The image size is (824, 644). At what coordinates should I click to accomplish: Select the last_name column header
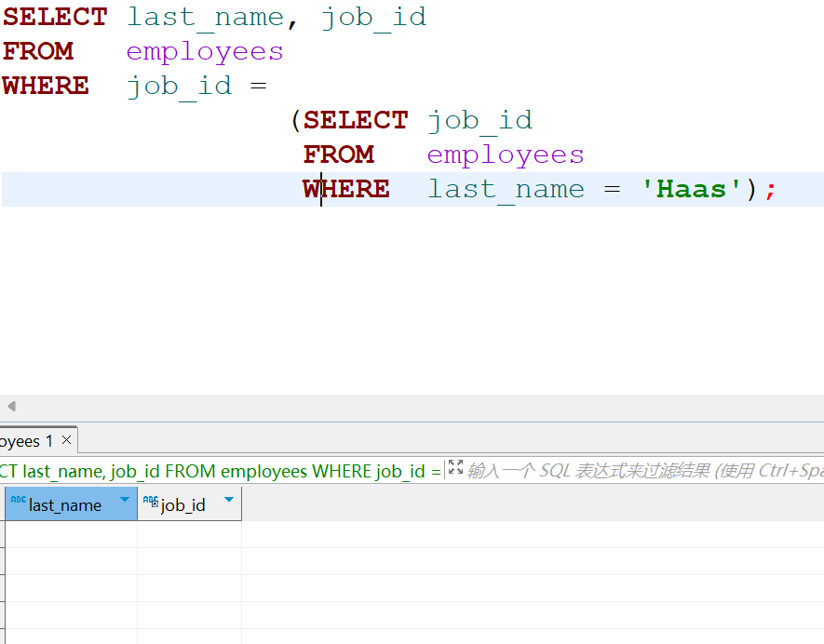65,504
